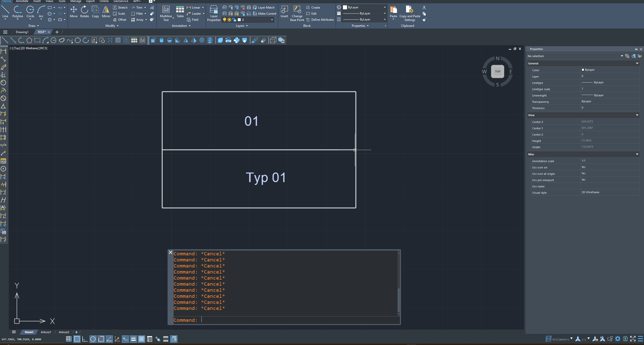
Task: Open workspace settings gear in status bar
Action: [x=618, y=339]
